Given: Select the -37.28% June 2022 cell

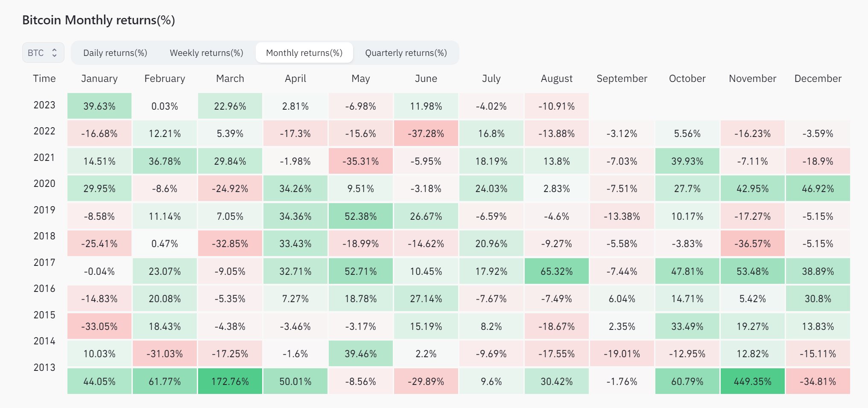Looking at the screenshot, I should [426, 133].
